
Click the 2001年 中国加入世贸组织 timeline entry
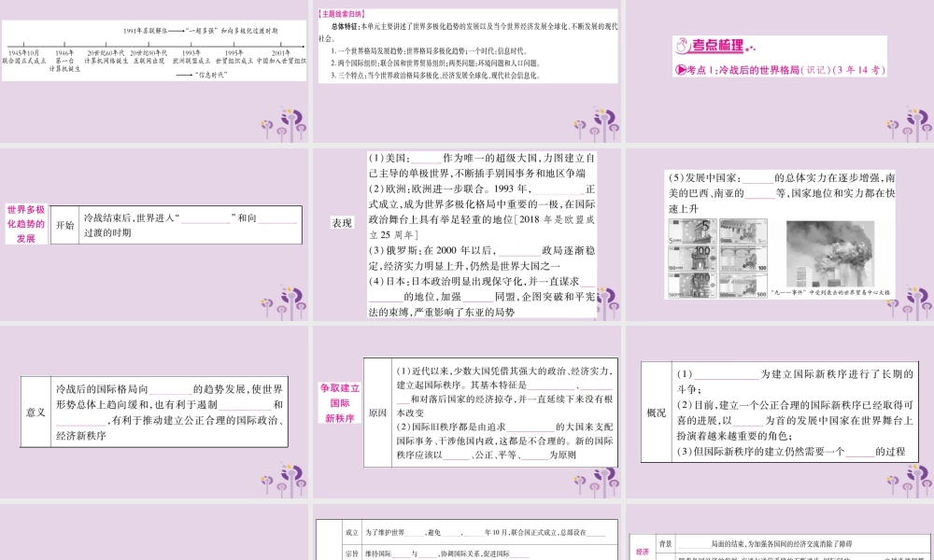[x=281, y=57]
